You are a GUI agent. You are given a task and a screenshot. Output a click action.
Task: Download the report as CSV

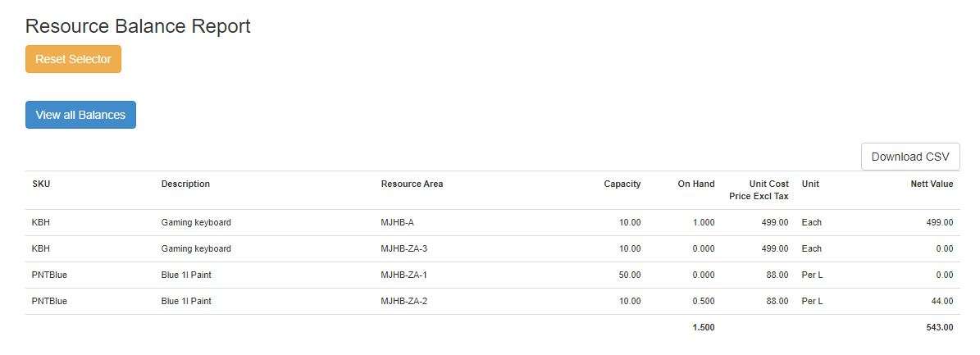pos(909,157)
